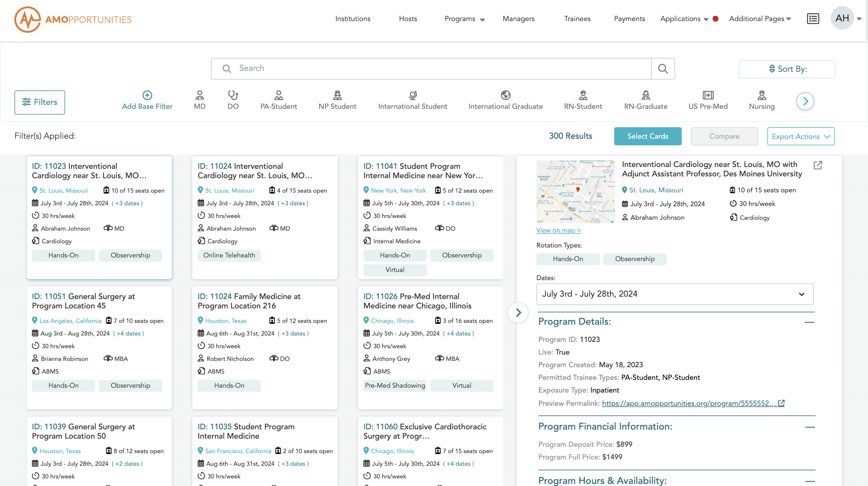Click Online Telehealth tag on ID 11024
This screenshot has width=868, height=486.
229,255
